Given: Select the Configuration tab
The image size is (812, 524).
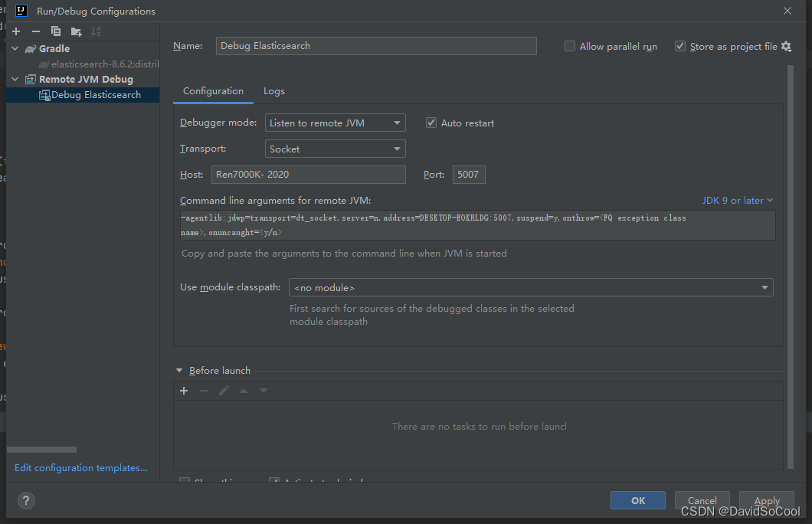Looking at the screenshot, I should coord(212,90).
